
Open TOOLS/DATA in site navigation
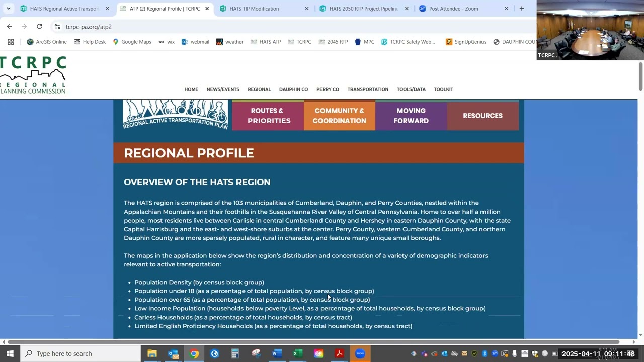411,89
